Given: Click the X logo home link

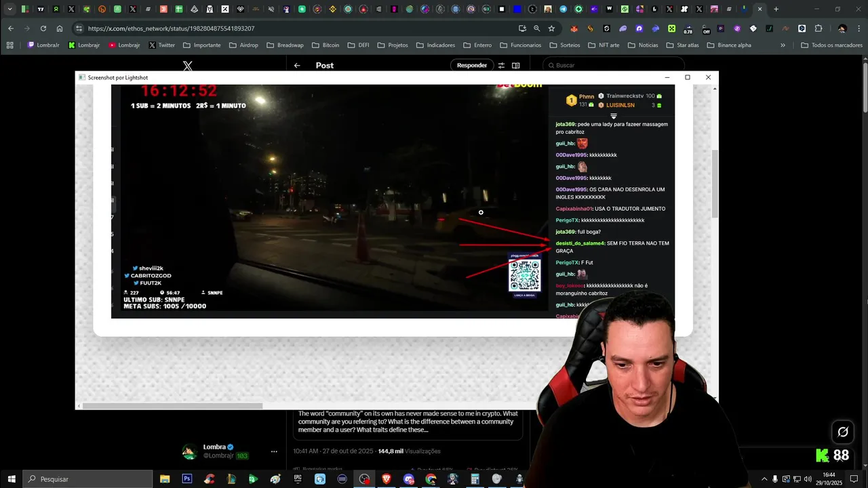Looking at the screenshot, I should [x=188, y=66].
